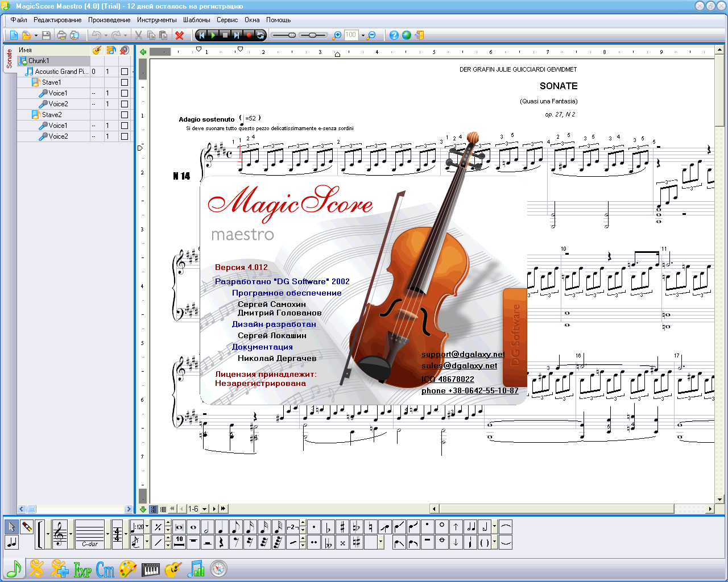Toggle the checkbox next to Voice1 under Stave1
728x582 pixels.
coord(124,93)
